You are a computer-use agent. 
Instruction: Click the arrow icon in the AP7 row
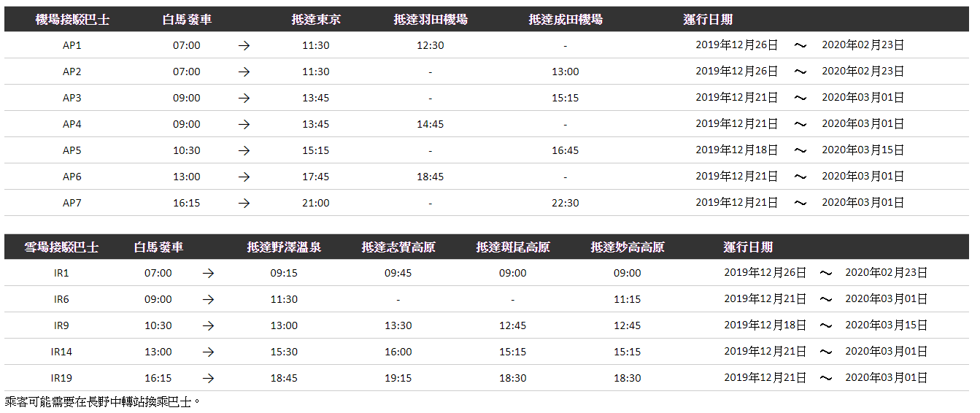[244, 203]
